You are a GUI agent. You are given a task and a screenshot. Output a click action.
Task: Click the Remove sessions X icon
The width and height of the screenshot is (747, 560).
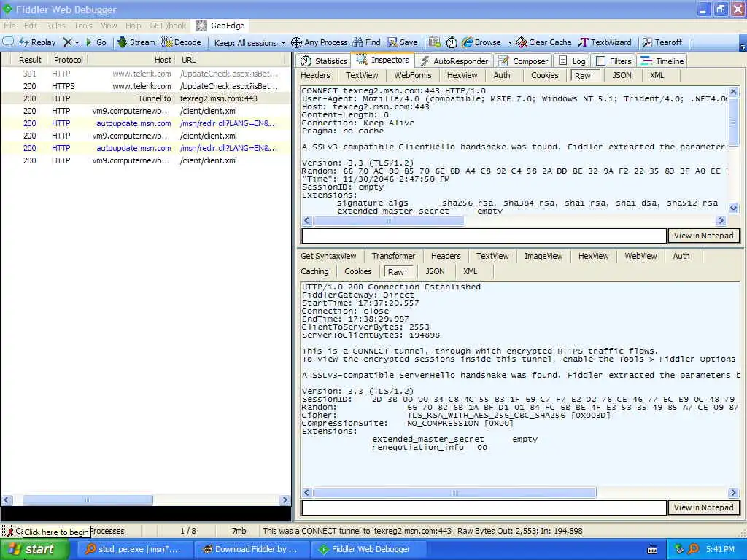pos(68,42)
